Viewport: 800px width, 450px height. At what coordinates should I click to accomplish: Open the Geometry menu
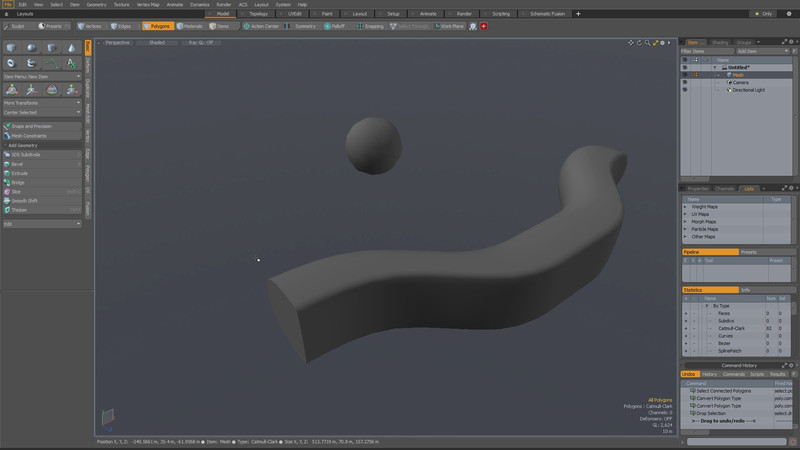click(x=96, y=5)
